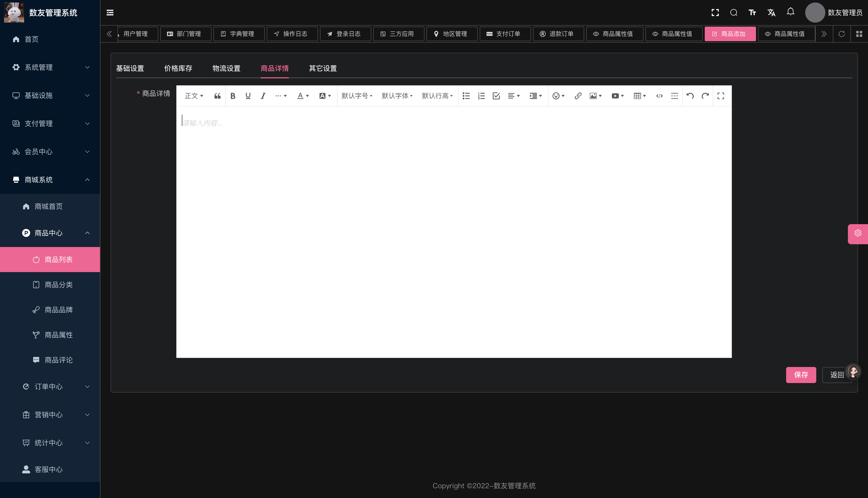The image size is (868, 498).
Task: Open emoji picker dropdown
Action: click(558, 96)
